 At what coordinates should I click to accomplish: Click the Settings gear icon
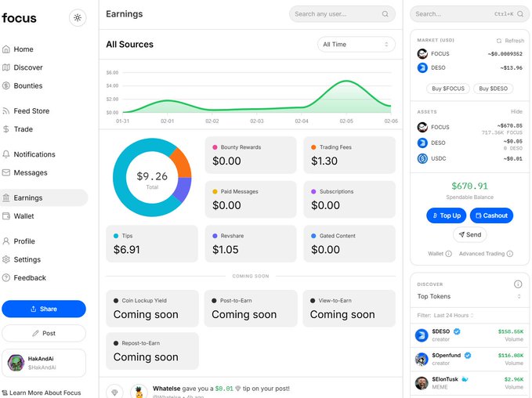tap(6, 259)
